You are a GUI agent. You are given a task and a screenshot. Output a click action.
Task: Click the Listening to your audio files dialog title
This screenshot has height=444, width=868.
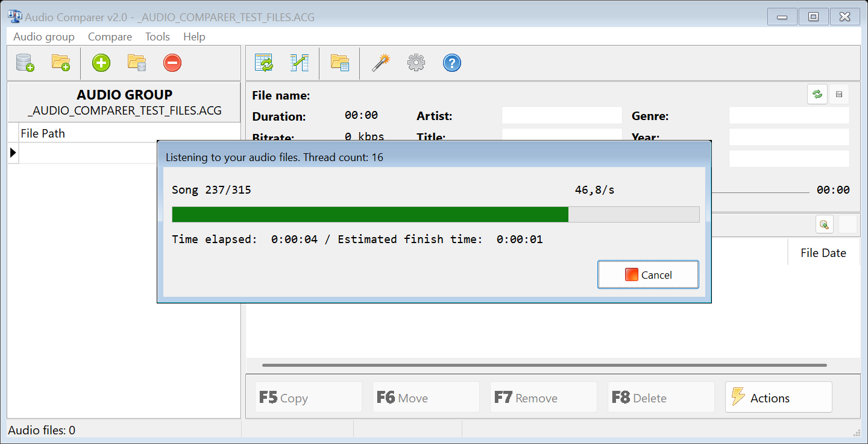pos(274,157)
